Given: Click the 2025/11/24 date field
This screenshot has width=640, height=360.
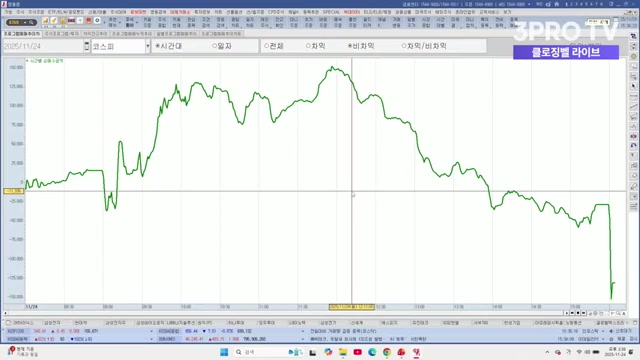Looking at the screenshot, I should click(43, 46).
